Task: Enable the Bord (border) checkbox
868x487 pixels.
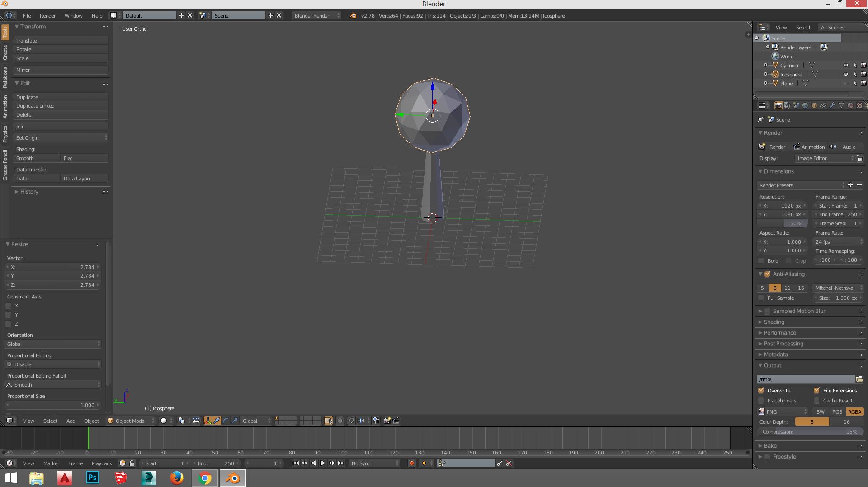Action: (x=761, y=261)
